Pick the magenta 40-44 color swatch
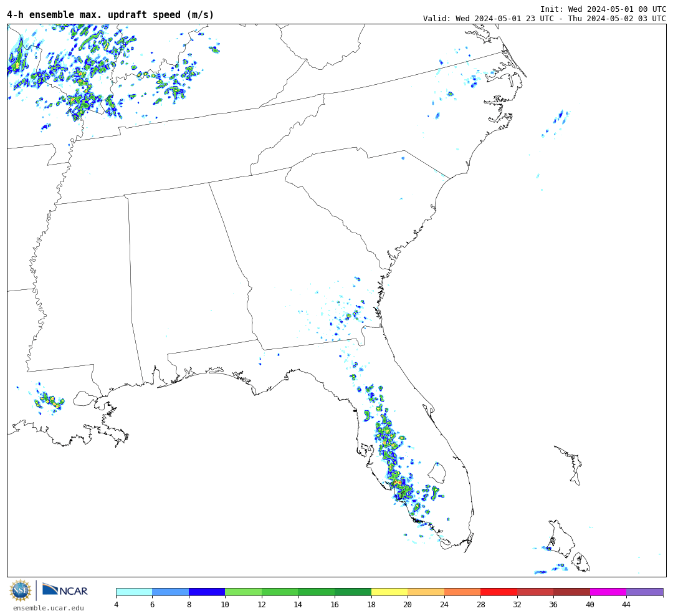The width and height of the screenshot is (673, 616). [608, 592]
